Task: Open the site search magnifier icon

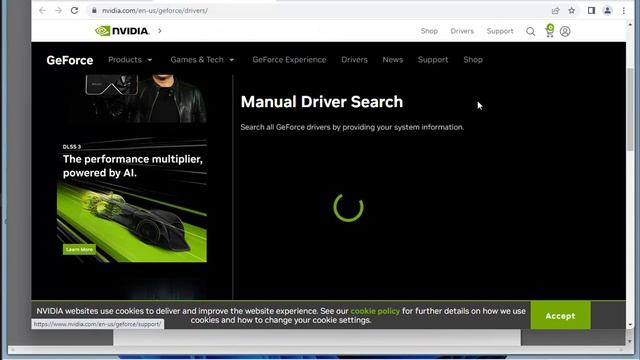Action: (x=530, y=31)
